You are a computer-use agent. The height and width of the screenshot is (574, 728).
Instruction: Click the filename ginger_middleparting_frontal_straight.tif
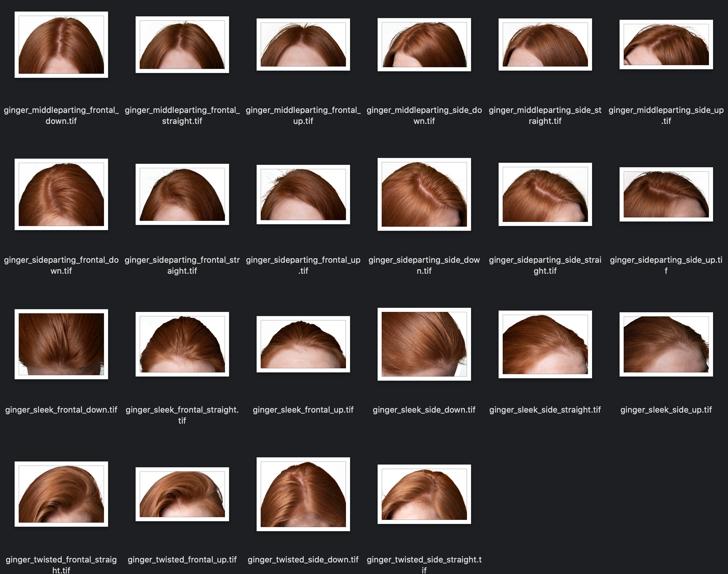[x=182, y=115]
